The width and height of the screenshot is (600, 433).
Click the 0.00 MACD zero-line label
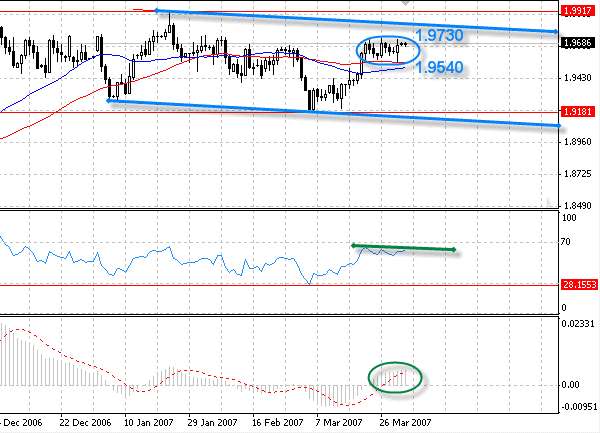(x=570, y=385)
